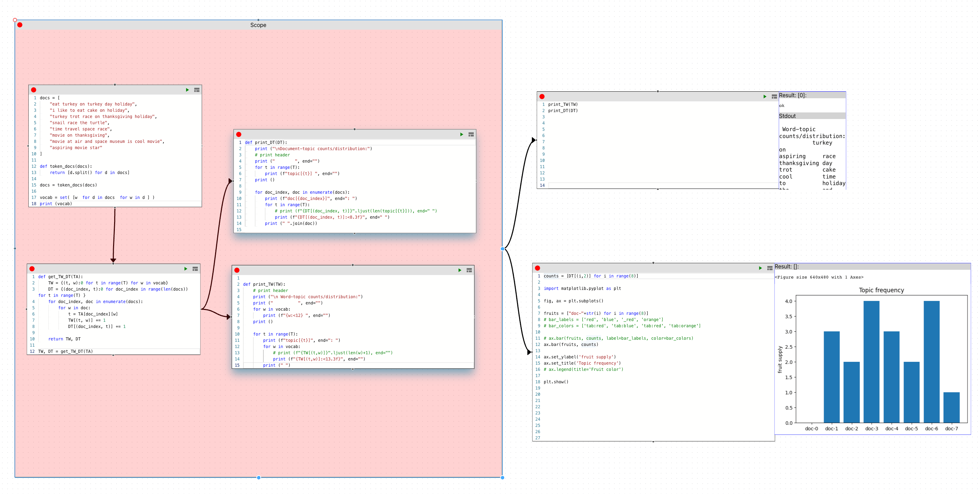The image size is (980, 494).
Task: Run the print_DT definition cell
Action: [x=461, y=134]
